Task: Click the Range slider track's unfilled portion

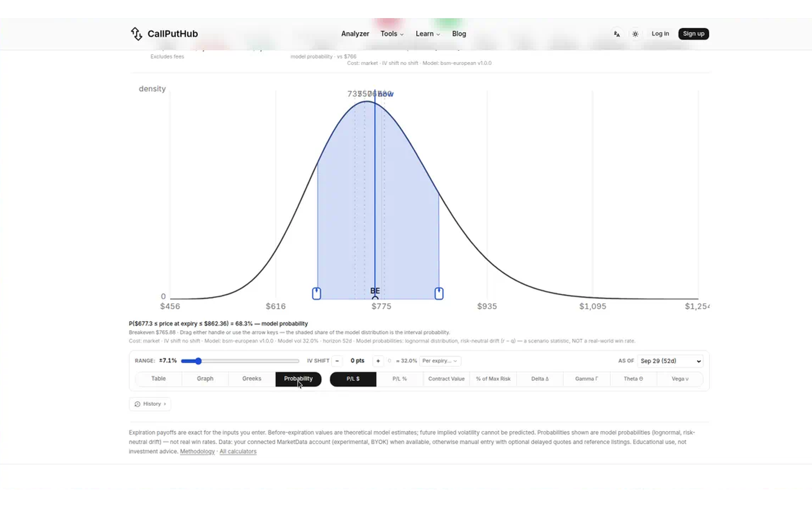Action: (x=250, y=361)
